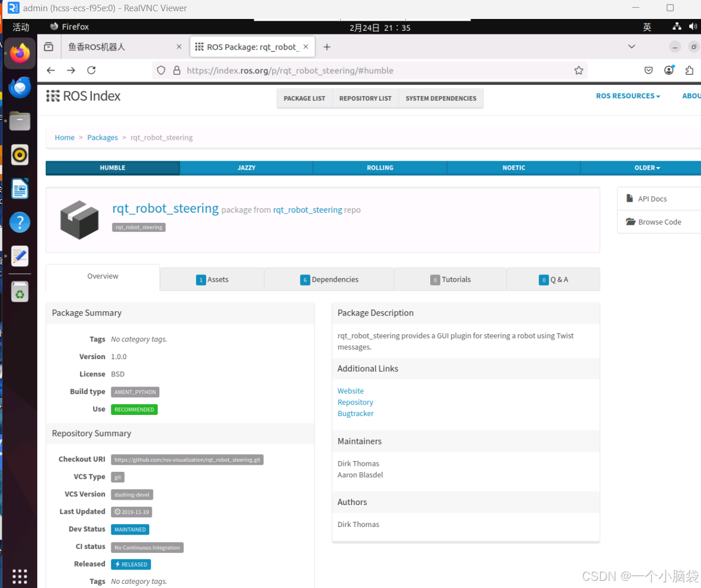
Task: Launch Thunderbird mail from the dock
Action: point(20,87)
